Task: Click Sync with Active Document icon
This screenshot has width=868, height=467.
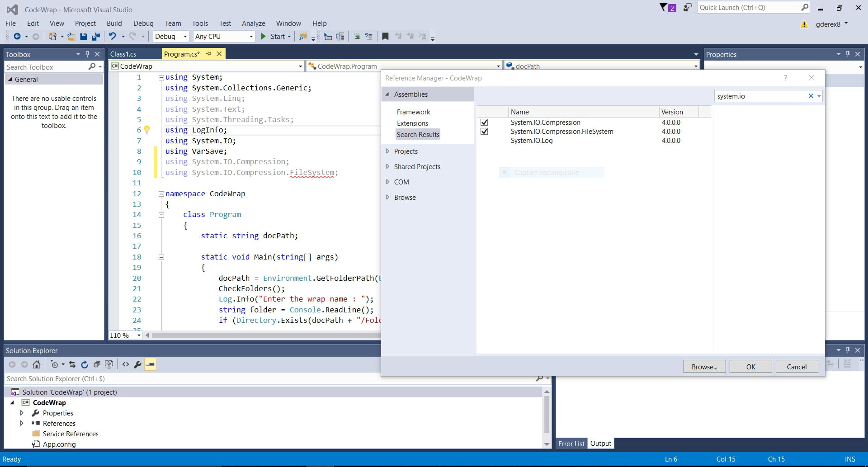Action: pos(72,364)
